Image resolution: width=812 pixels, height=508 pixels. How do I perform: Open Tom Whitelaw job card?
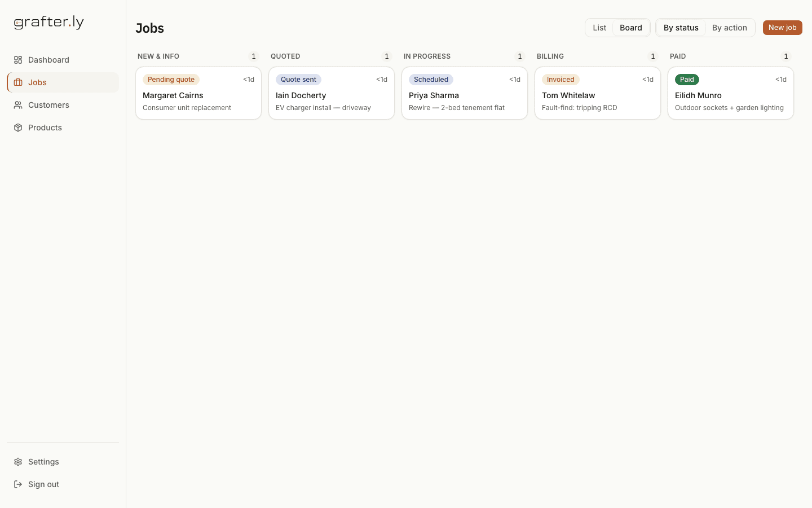pyautogui.click(x=598, y=93)
